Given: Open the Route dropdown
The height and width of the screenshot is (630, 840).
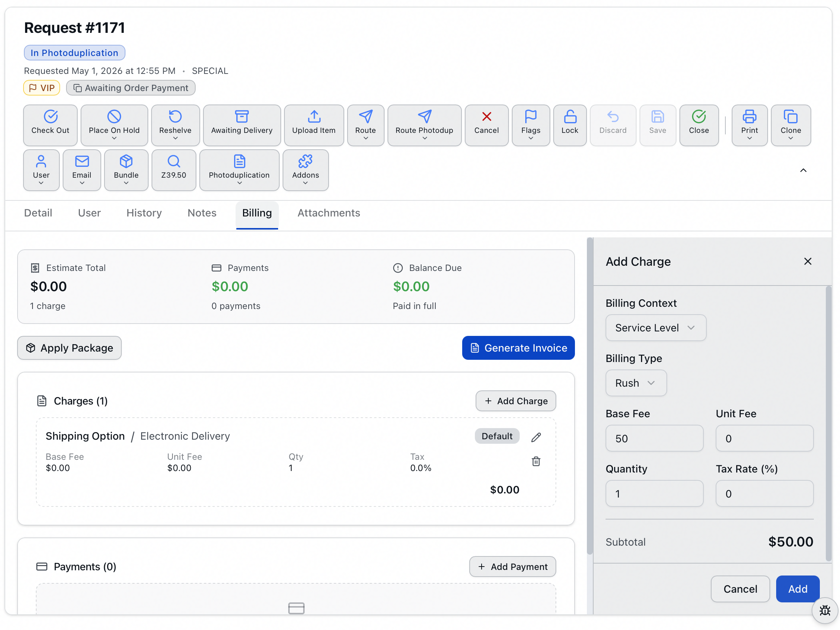Looking at the screenshot, I should pyautogui.click(x=365, y=125).
